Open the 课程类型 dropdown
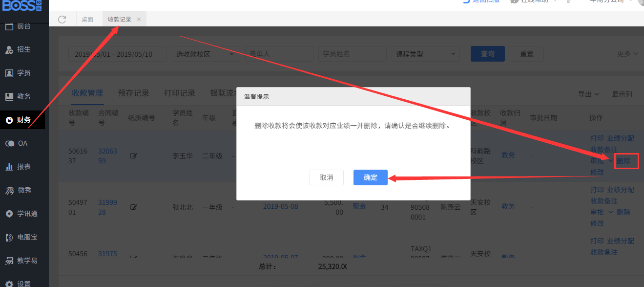Viewport: 644px width, 287px height. point(425,54)
